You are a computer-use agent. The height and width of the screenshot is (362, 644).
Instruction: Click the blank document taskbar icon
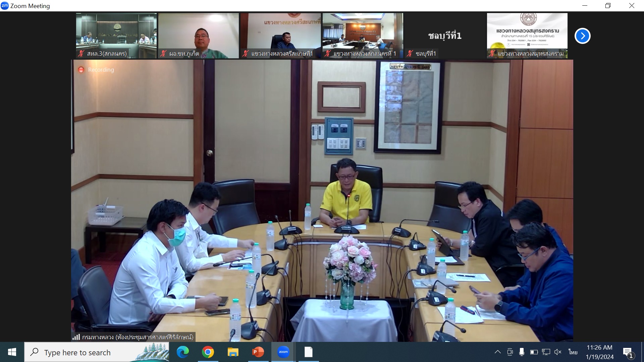[308, 352]
